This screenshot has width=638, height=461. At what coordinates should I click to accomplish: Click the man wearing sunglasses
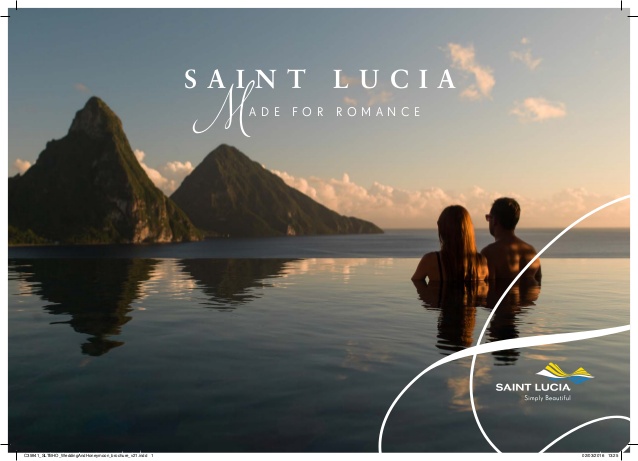511,242
